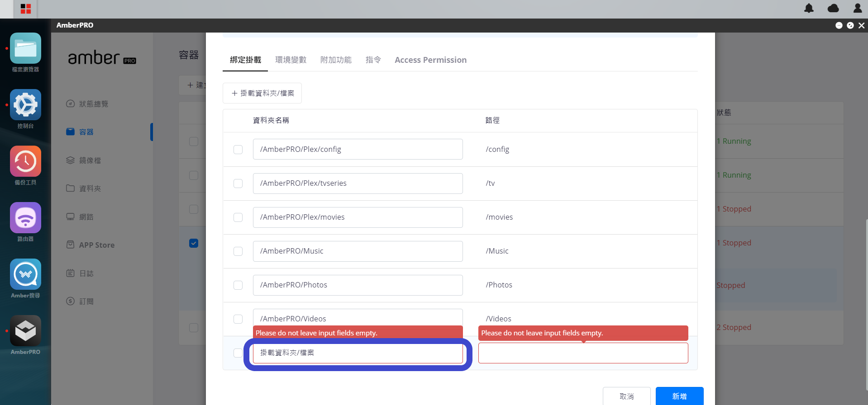868x405 pixels.
Task: Click the /AmberPRO/Plex/tvseries folder field
Action: (358, 183)
